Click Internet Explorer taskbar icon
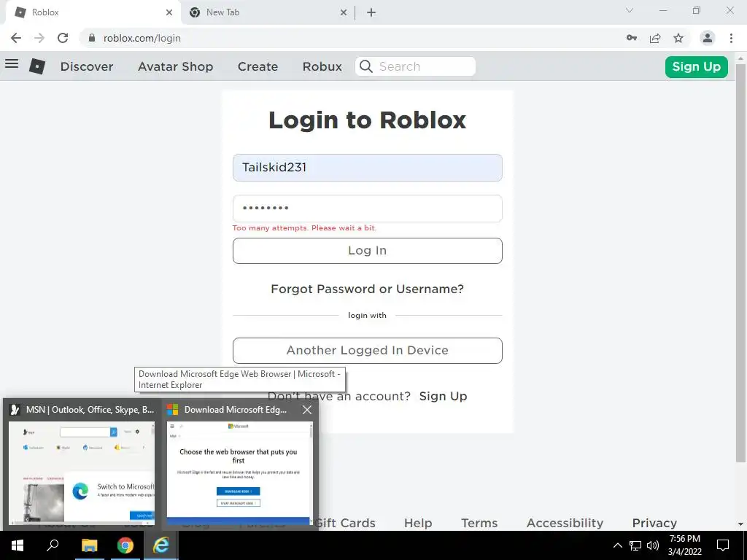This screenshot has width=747, height=560. pos(161,545)
